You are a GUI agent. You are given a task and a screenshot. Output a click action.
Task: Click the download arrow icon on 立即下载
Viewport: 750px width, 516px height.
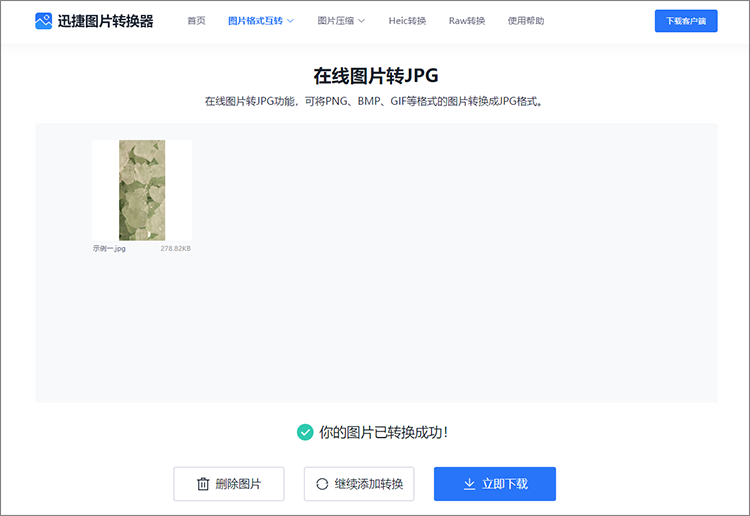coord(469,484)
